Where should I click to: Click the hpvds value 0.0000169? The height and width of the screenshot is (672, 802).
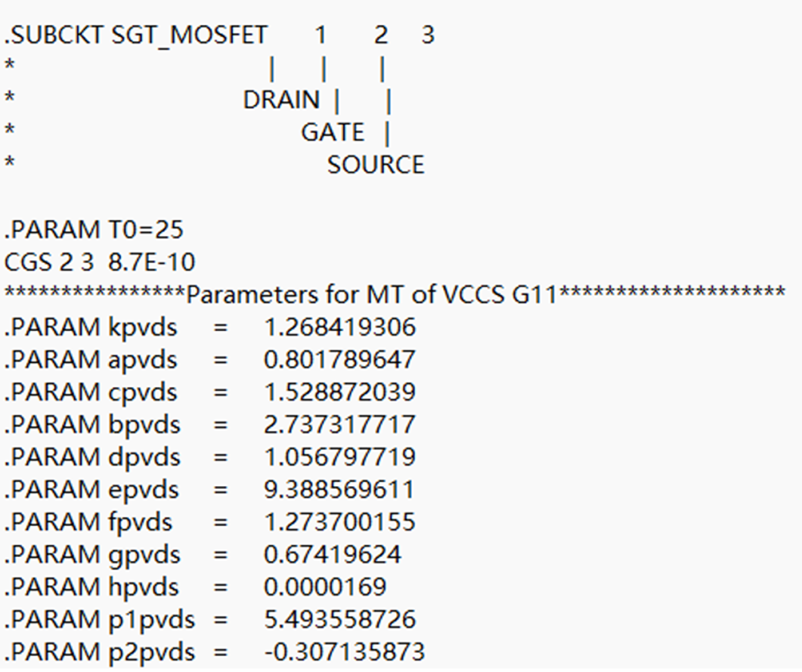coord(325,587)
